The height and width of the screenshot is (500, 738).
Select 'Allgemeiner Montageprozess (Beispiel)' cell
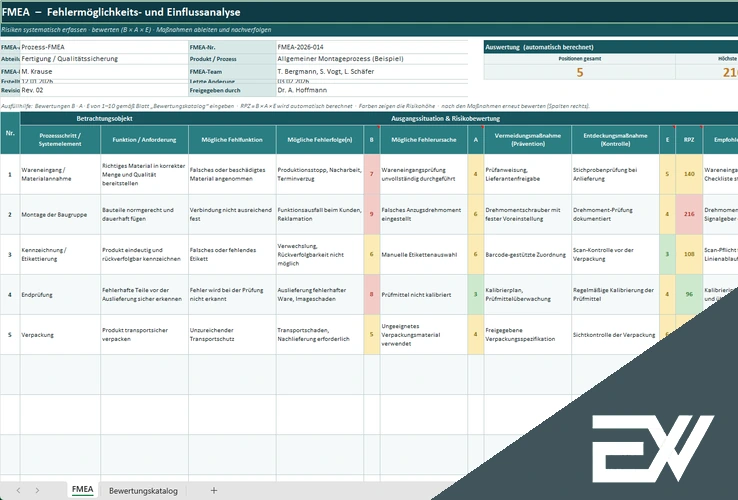(x=372, y=59)
